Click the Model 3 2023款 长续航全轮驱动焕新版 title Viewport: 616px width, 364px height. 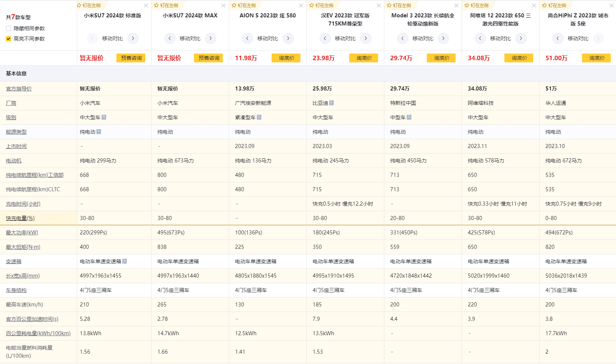[x=423, y=20]
